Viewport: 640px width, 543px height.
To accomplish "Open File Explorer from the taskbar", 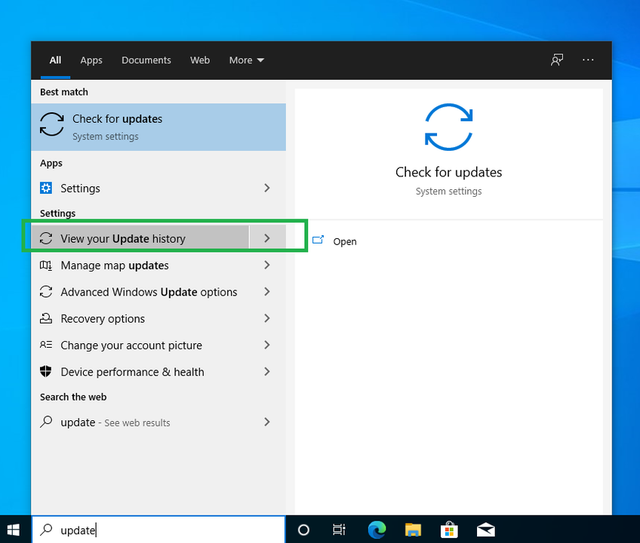I will [x=413, y=530].
